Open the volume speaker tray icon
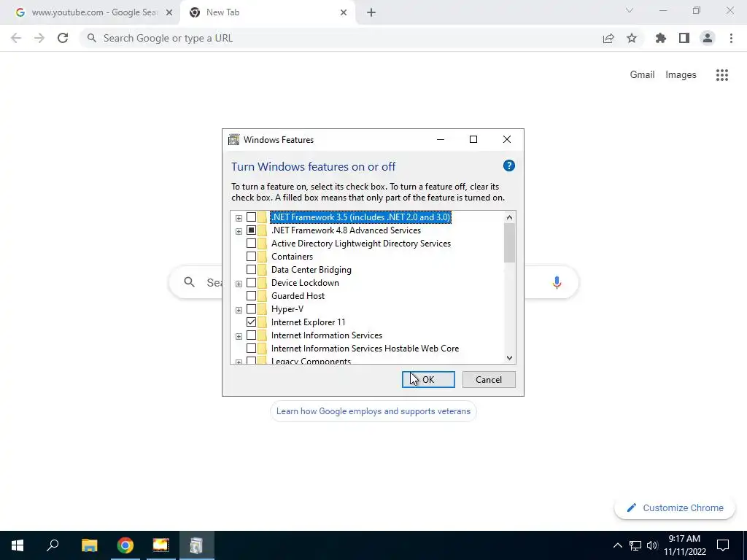 [652, 545]
